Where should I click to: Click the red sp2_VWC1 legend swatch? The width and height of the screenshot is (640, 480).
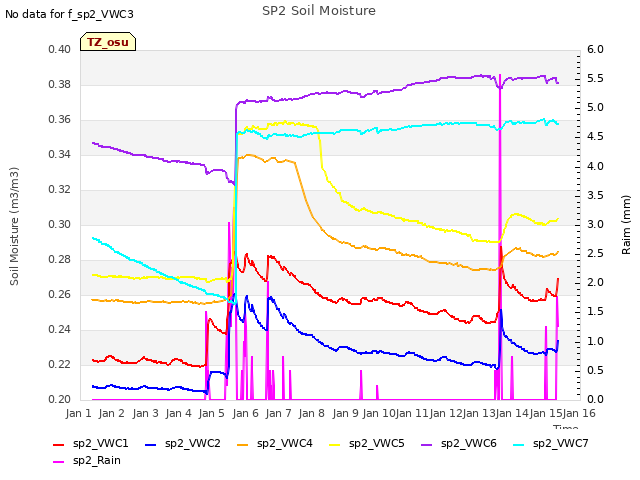click(x=59, y=444)
